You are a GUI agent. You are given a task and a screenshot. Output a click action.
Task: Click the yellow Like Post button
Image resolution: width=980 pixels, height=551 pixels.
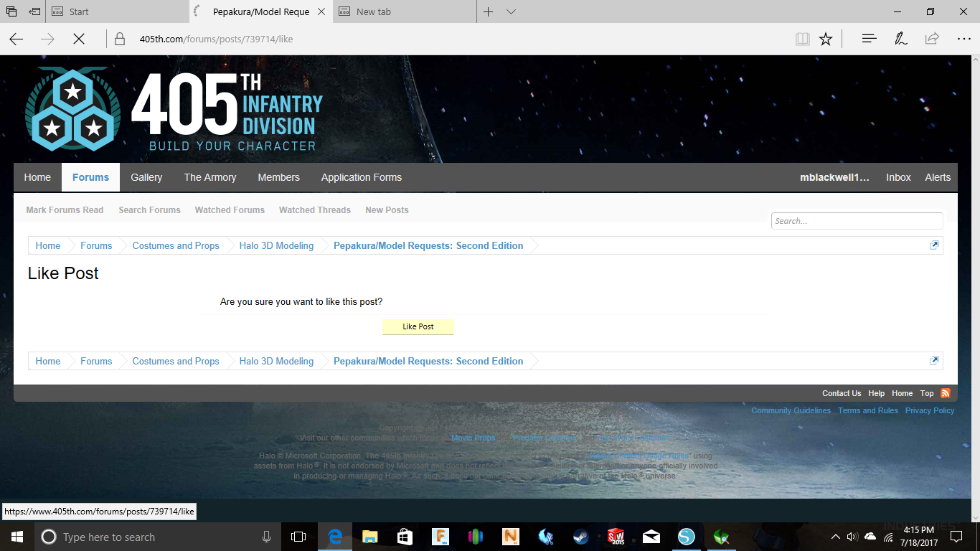418,326
